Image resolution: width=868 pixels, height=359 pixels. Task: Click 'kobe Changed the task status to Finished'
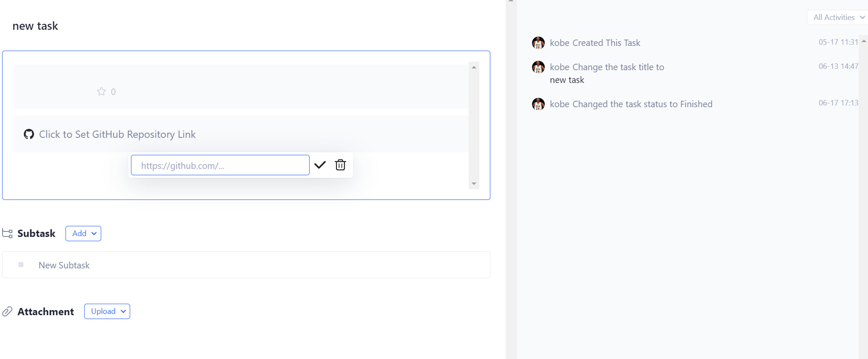(x=631, y=104)
